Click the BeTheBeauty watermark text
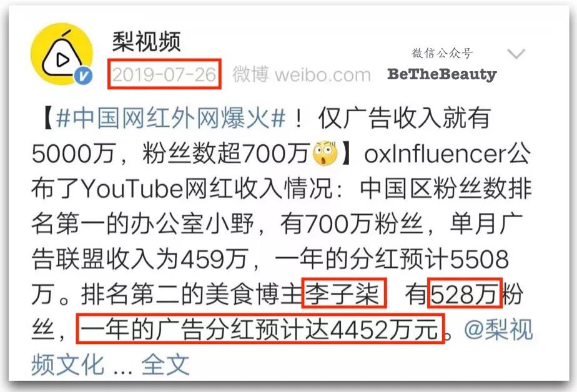577x392 pixels. point(442,74)
